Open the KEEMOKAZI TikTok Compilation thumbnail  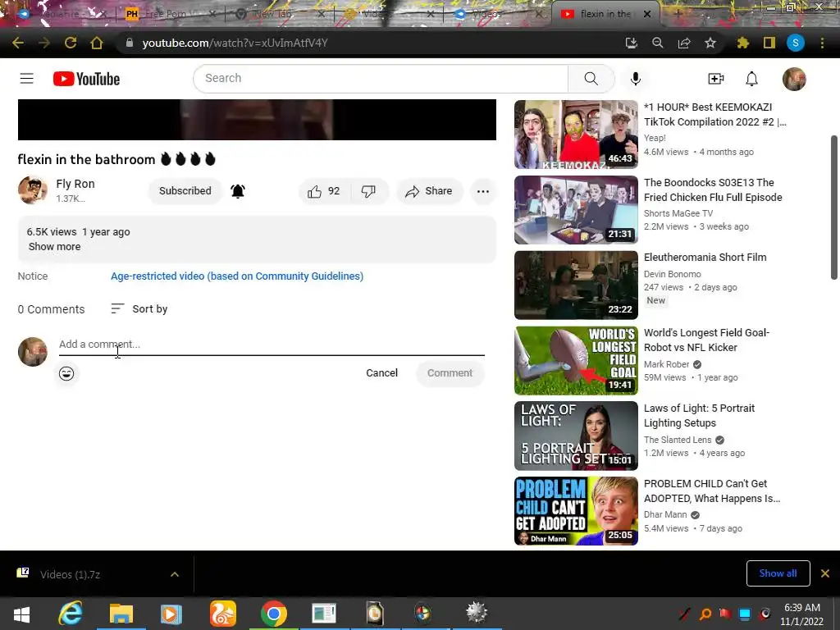click(576, 135)
